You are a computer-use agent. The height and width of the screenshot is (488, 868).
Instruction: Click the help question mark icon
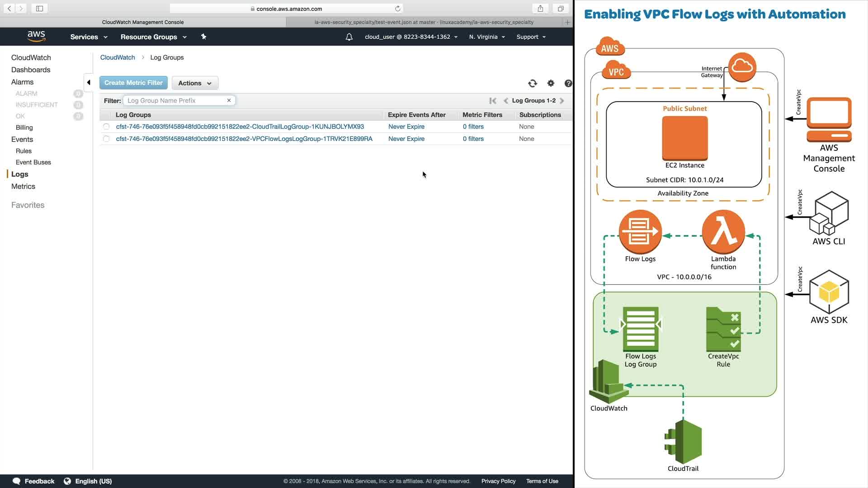568,83
